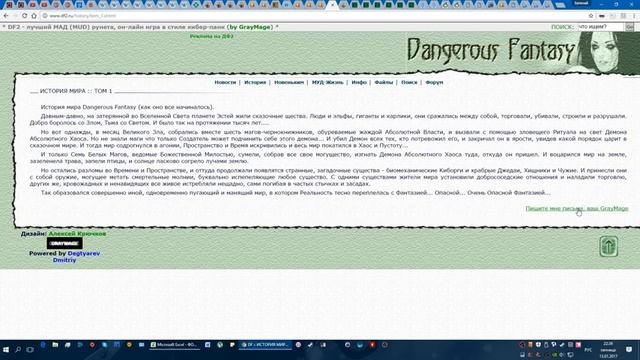Screen dimensions: 640x360
Task: Click the Go button beside the search field
Action: pos(630,27)
